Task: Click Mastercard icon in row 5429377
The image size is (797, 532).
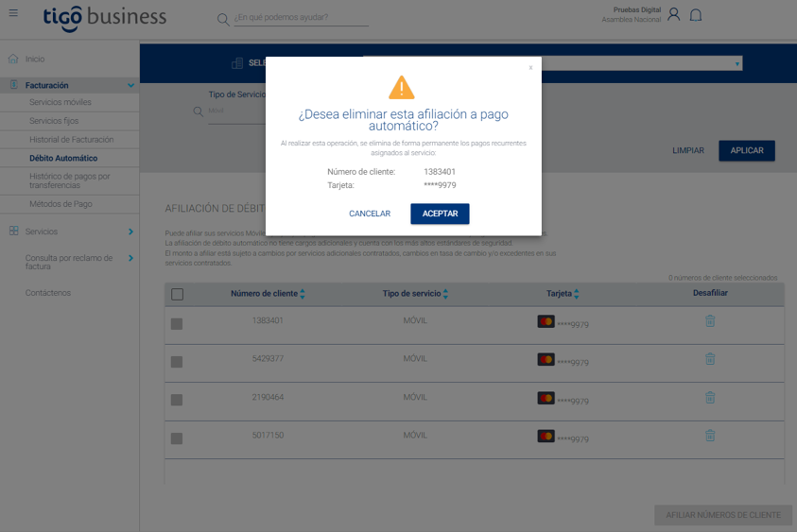Action: (x=546, y=359)
